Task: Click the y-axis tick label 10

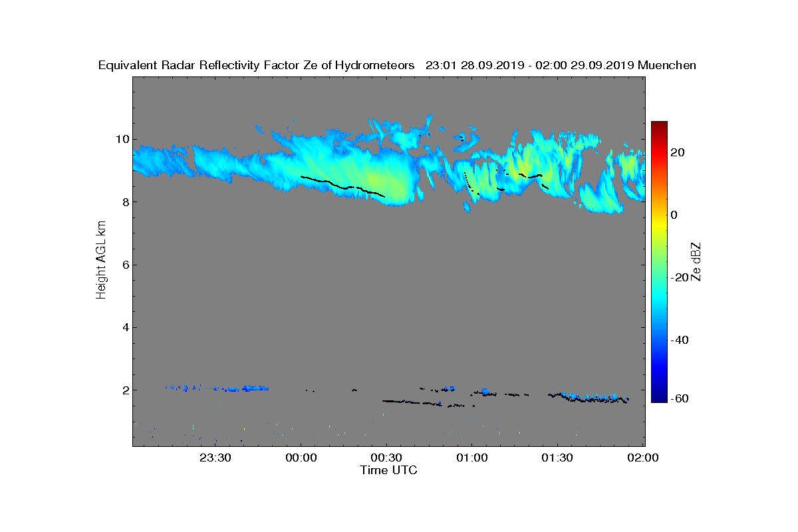Action: (121, 139)
